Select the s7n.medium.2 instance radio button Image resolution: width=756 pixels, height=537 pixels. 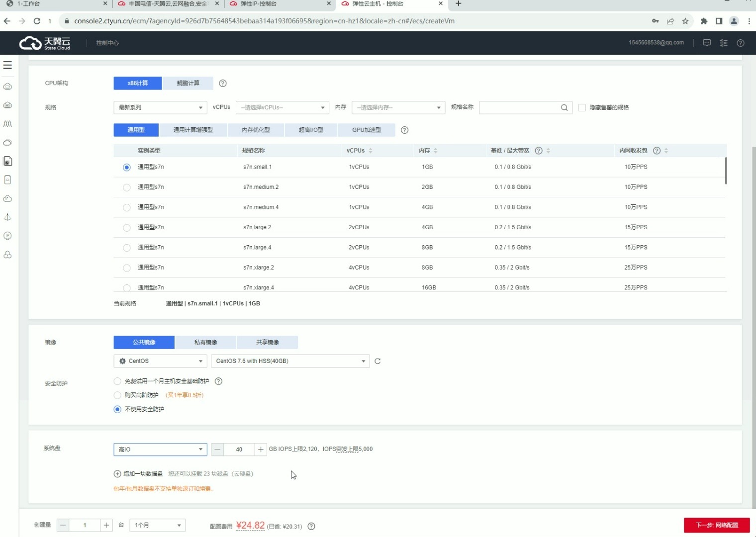pyautogui.click(x=127, y=187)
